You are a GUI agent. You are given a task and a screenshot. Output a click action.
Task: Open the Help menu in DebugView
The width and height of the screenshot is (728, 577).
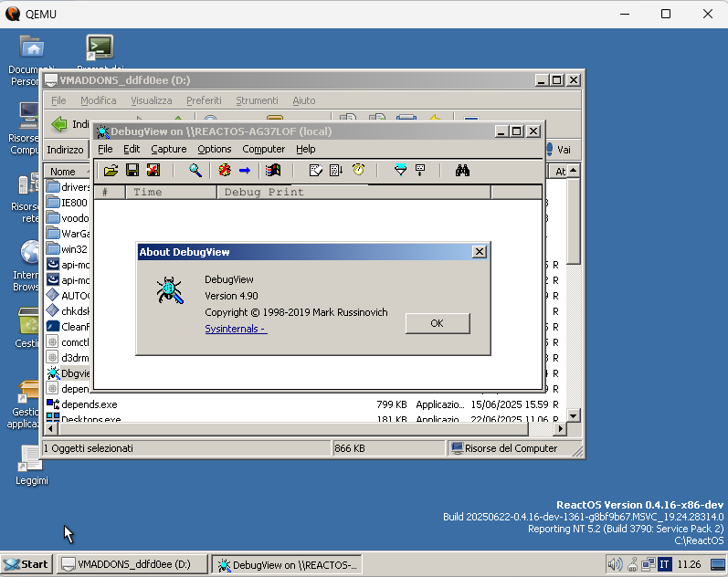pyautogui.click(x=305, y=149)
